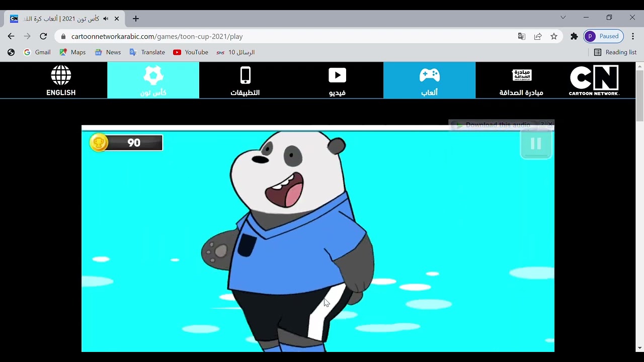Click the page scrollbar down arrow
The image size is (644, 362).
(x=640, y=348)
